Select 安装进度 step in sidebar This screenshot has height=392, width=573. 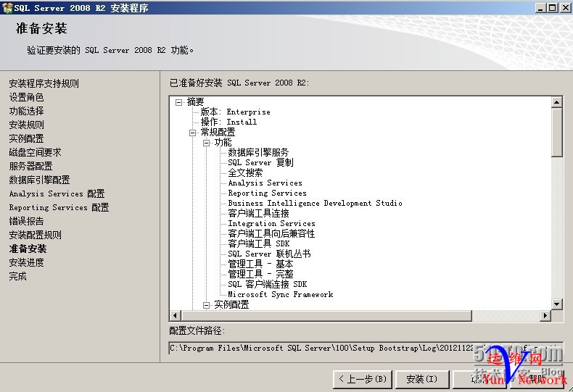point(26,262)
